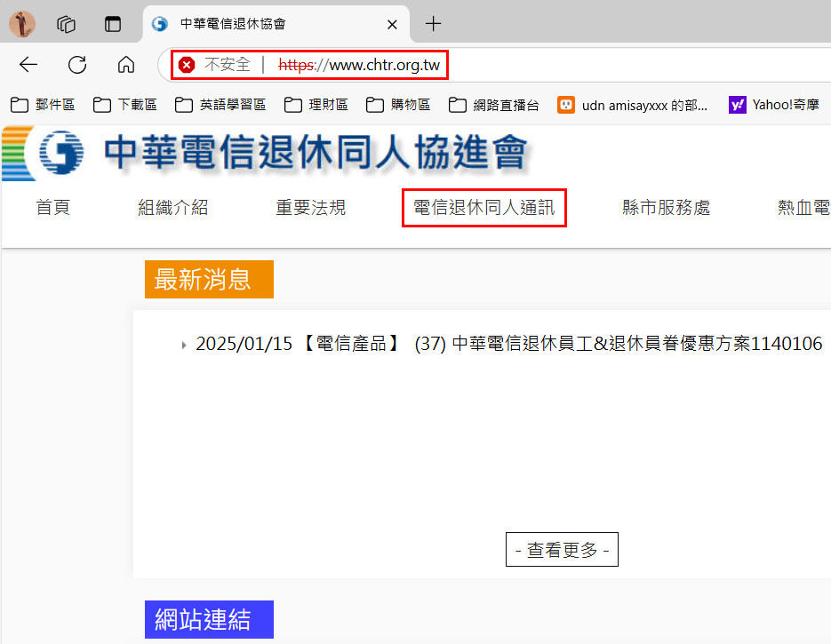Click the 中華電信退休同人協進會 site logo

pyautogui.click(x=267, y=153)
